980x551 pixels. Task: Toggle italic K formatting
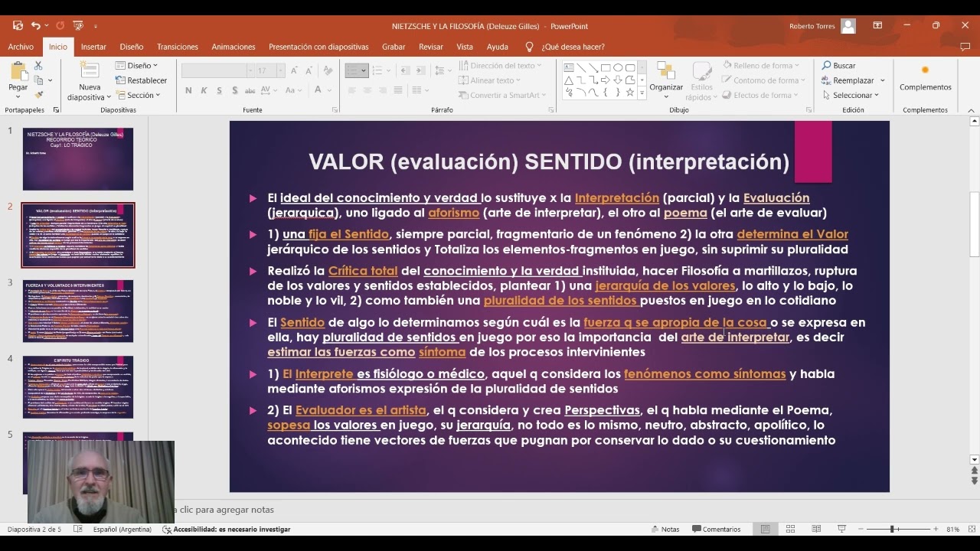coord(204,90)
